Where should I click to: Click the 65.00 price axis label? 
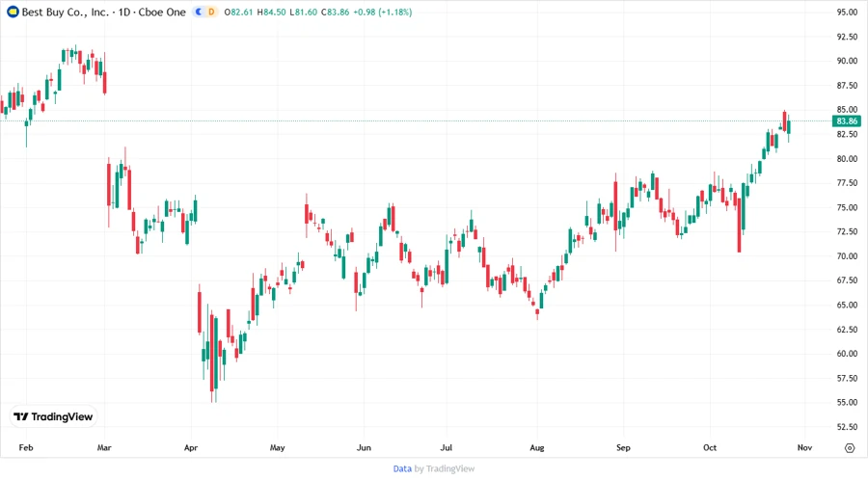[847, 305]
